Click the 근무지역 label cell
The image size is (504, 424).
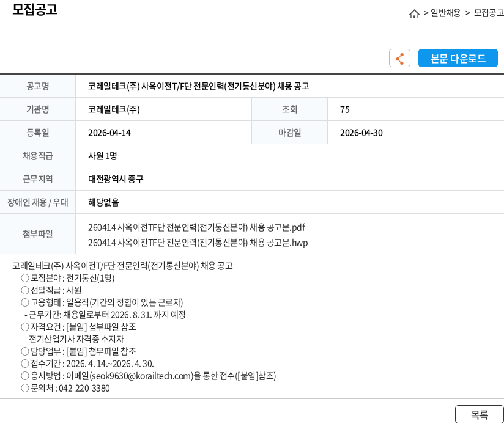coord(37,179)
